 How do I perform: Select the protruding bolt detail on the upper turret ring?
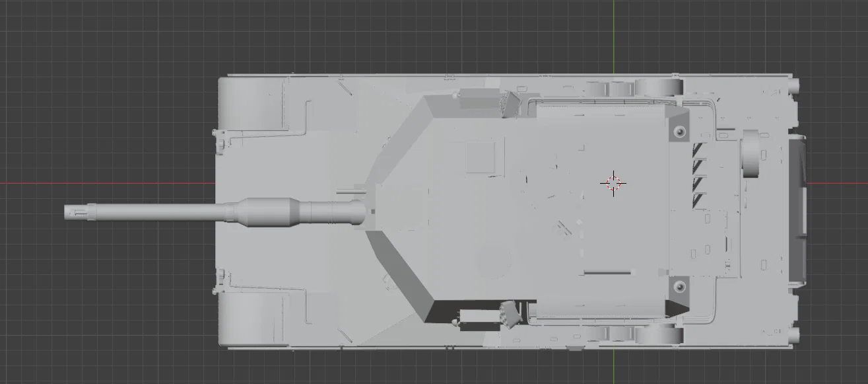[678, 132]
